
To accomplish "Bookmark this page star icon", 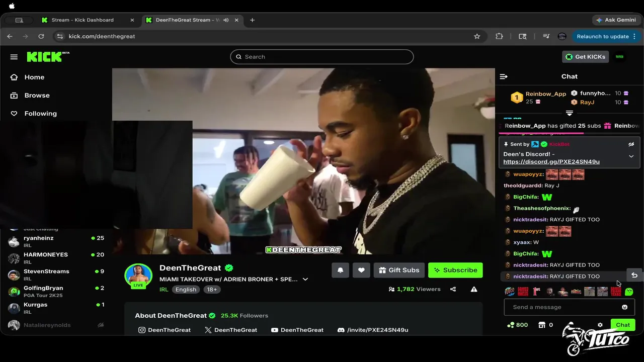I will click(x=477, y=36).
